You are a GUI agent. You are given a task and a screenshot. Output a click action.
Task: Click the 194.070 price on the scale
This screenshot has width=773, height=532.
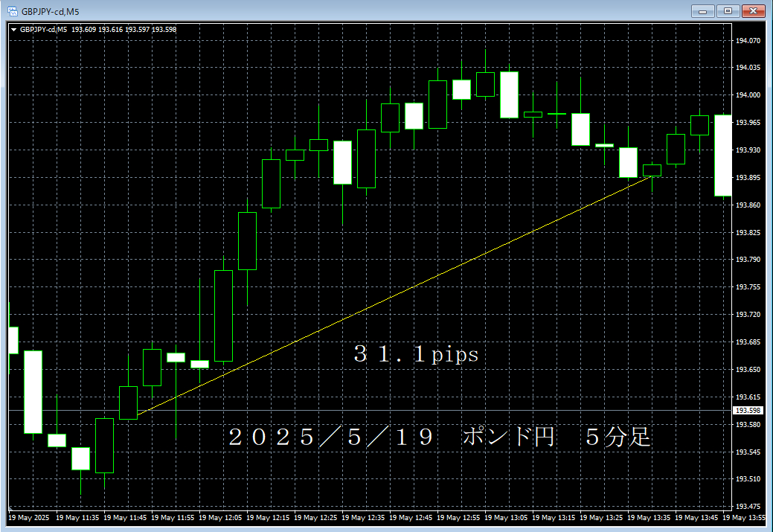click(x=748, y=40)
